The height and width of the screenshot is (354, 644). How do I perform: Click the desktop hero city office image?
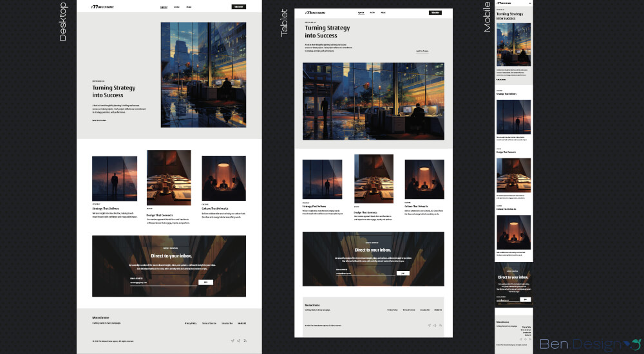[203, 75]
